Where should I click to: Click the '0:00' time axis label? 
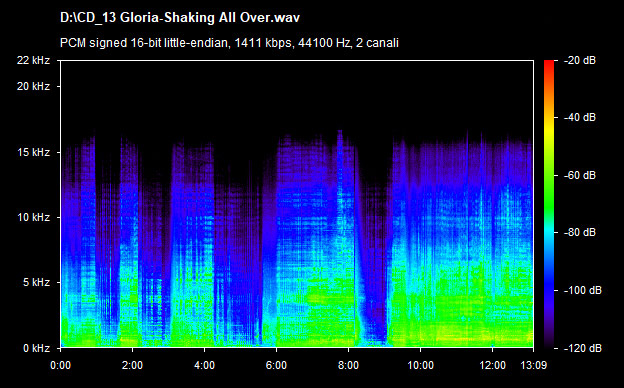(61, 365)
